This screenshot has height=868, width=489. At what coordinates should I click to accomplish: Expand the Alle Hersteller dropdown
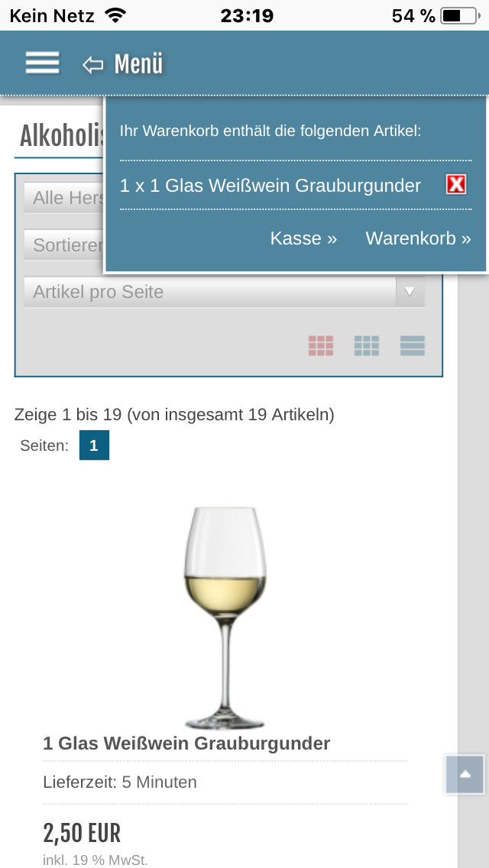click(x=63, y=198)
